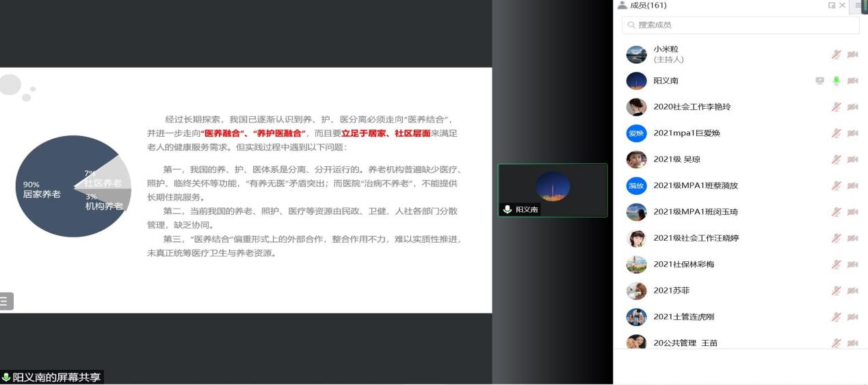This screenshot has height=385, width=868.
Task: Expand the slide menu button at slide bottom-left
Action: tap(6, 301)
